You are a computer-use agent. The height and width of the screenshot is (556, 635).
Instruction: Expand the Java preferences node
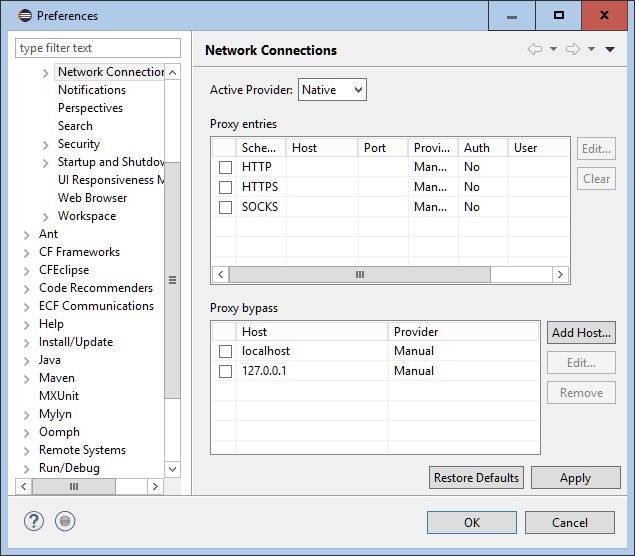(x=27, y=361)
